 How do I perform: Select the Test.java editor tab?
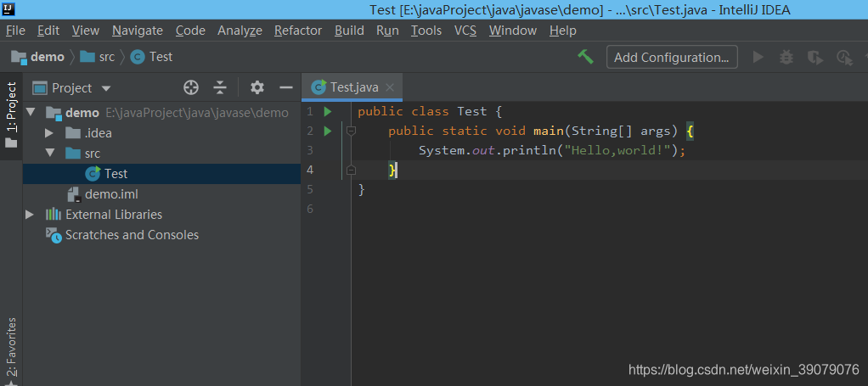(352, 87)
